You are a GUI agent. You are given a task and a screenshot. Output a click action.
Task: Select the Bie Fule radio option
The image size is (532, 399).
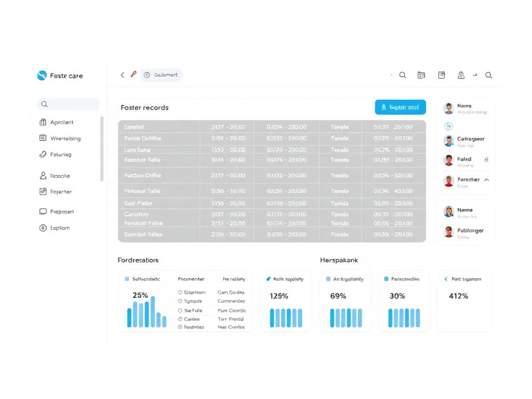180,311
